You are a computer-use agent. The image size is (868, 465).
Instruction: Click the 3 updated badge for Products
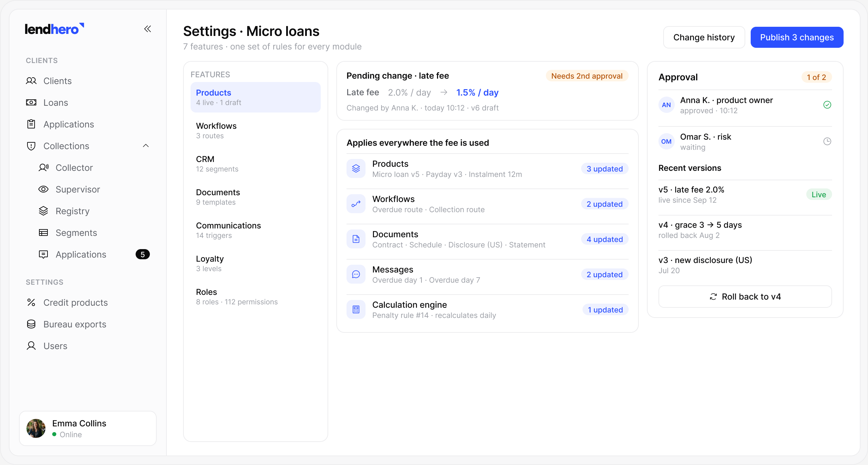point(605,169)
